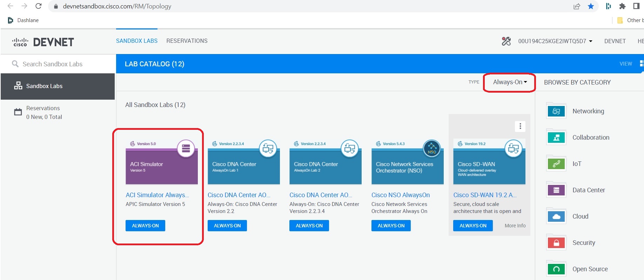Click ALWAYS-ON button under ACI Simulator
Image resolution: width=644 pixels, height=280 pixels.
point(145,226)
